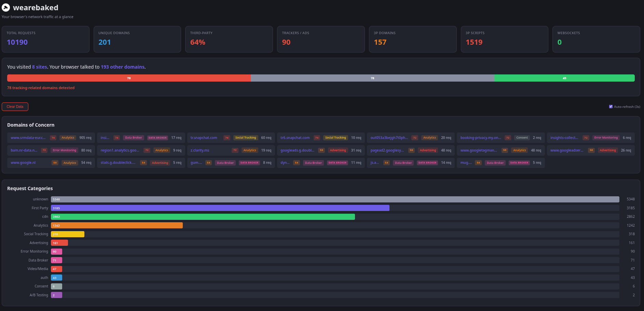Viewport: 644px width, 311px height.
Task: Click the 'Domains of Concern' heading
Action: coord(31,125)
